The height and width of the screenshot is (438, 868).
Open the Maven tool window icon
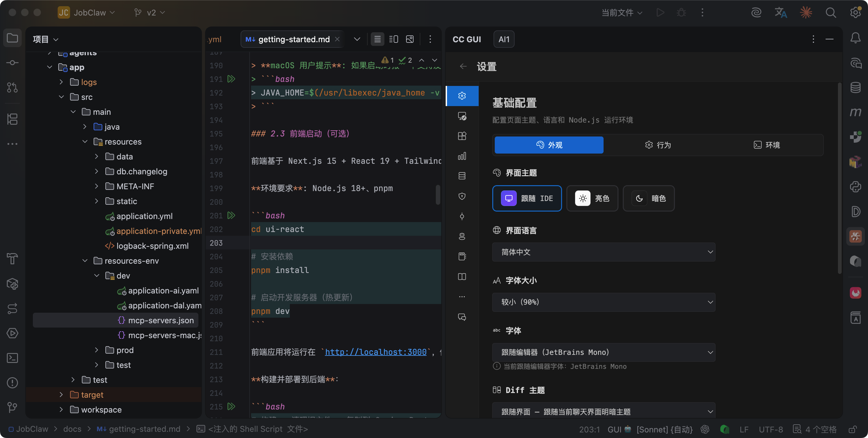[855, 112]
